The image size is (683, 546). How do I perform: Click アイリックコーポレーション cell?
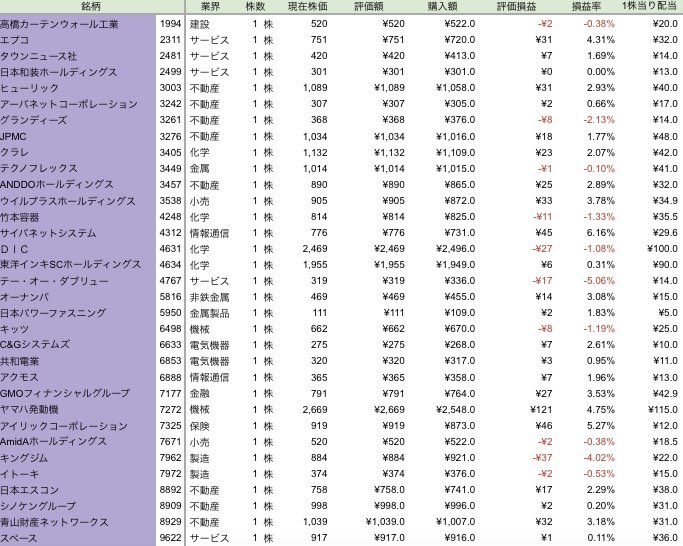click(x=64, y=426)
